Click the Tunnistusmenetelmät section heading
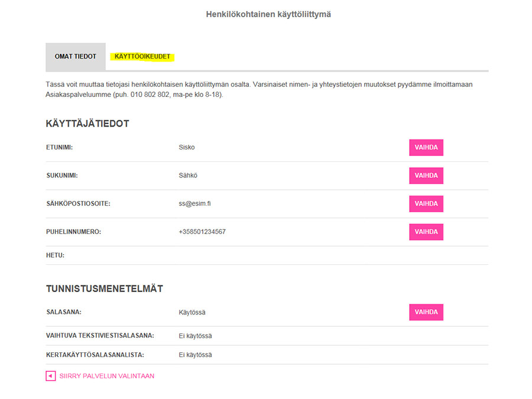 click(105, 288)
